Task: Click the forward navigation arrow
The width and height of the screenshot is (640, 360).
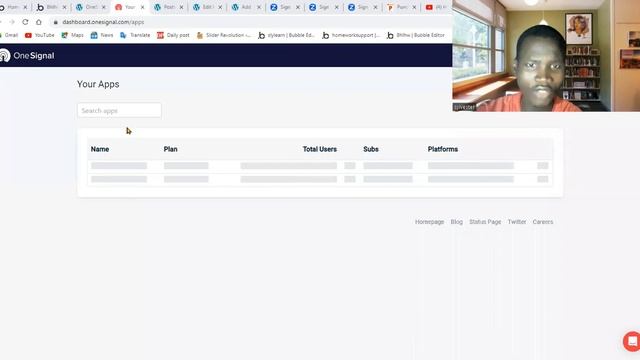Action: point(12,22)
